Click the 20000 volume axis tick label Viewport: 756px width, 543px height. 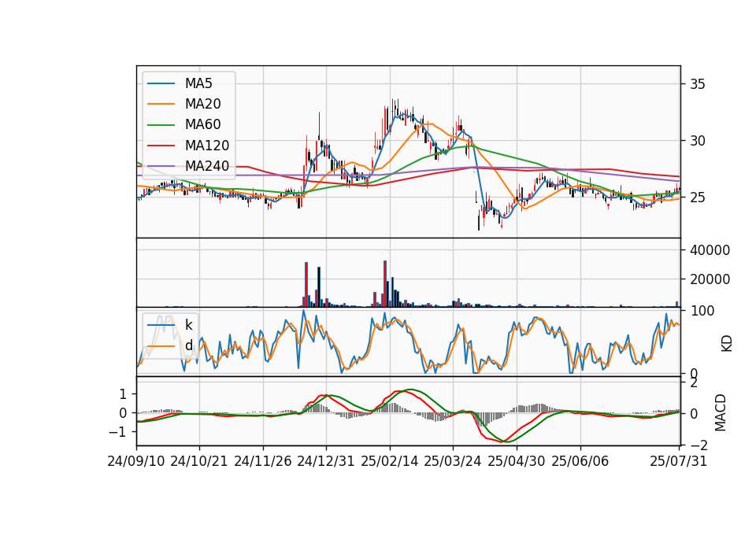710,279
